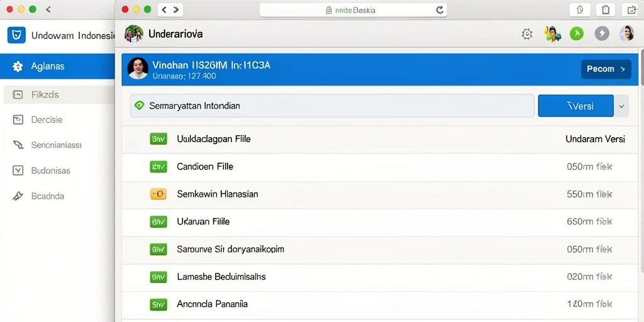The height and width of the screenshot is (322, 644).
Task: Click the browser address bar
Action: 353,10
